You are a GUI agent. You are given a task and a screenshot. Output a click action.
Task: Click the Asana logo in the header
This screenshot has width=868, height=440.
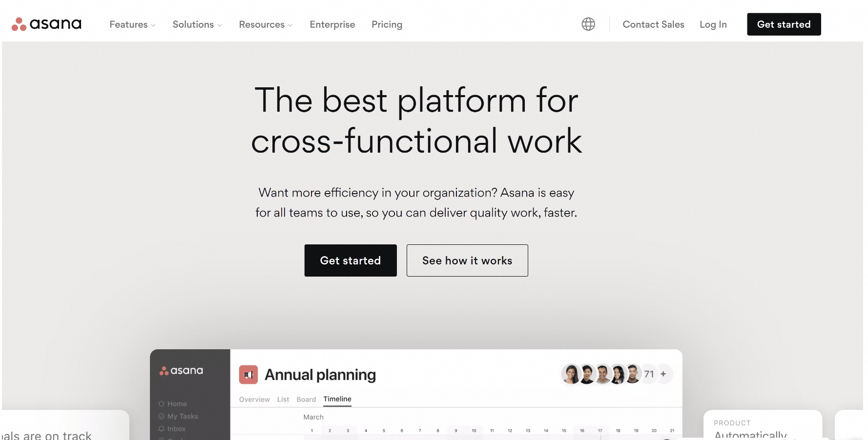tap(46, 24)
